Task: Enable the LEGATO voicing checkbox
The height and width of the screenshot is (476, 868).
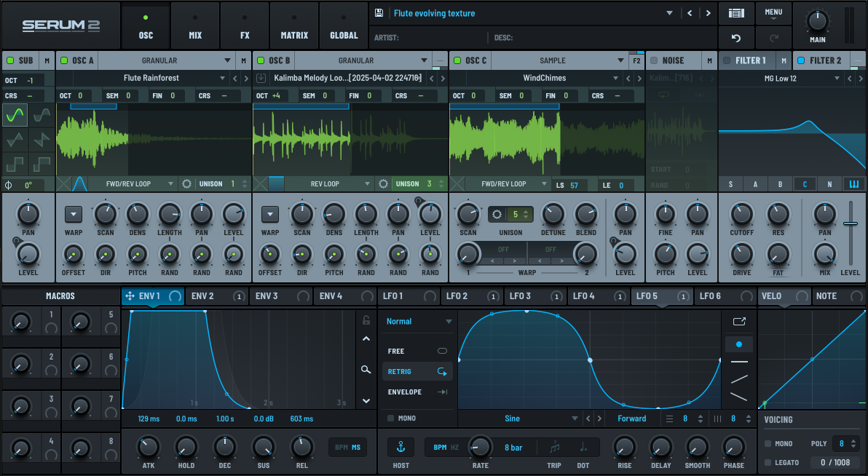Action: click(x=768, y=462)
